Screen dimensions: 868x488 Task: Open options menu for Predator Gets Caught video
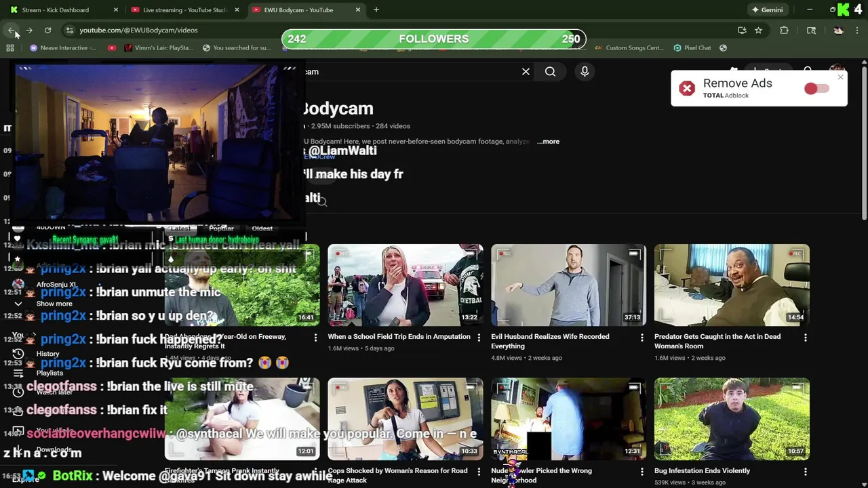coord(806,337)
